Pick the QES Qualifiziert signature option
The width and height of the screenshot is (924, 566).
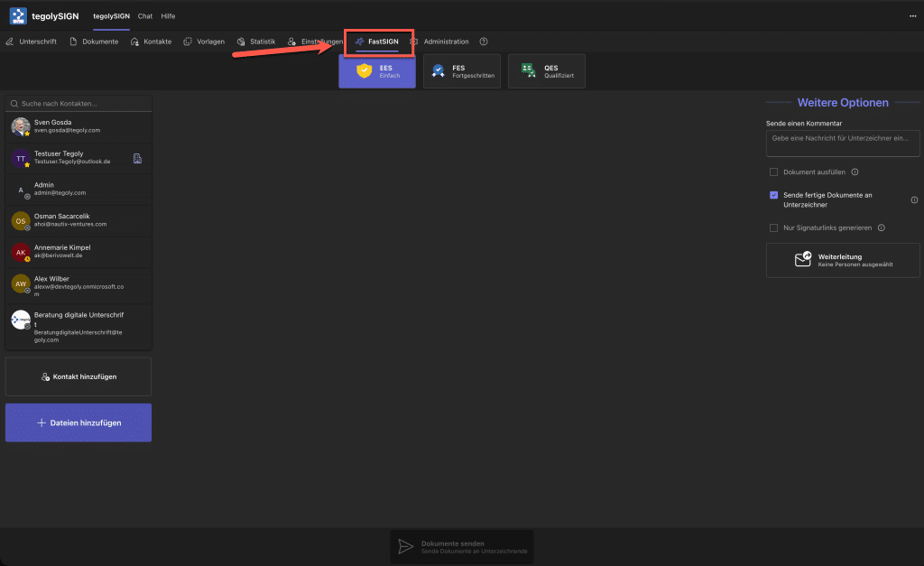pos(546,71)
